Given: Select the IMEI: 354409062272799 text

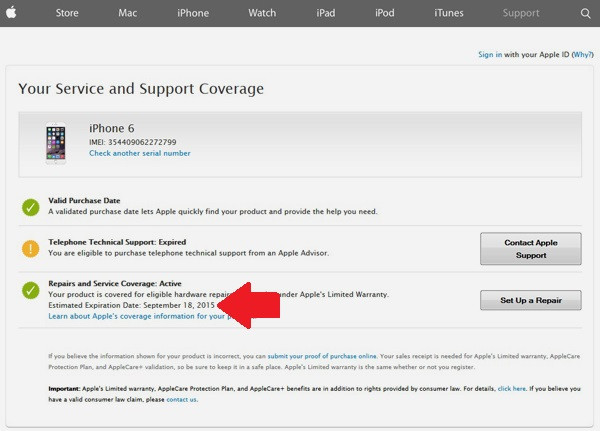Looking at the screenshot, I should (133, 142).
